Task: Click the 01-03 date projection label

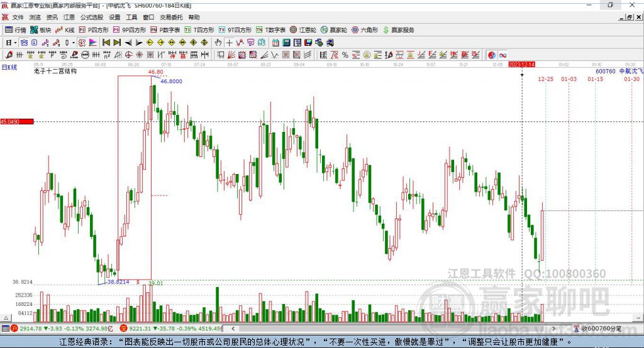Action: pos(569,79)
